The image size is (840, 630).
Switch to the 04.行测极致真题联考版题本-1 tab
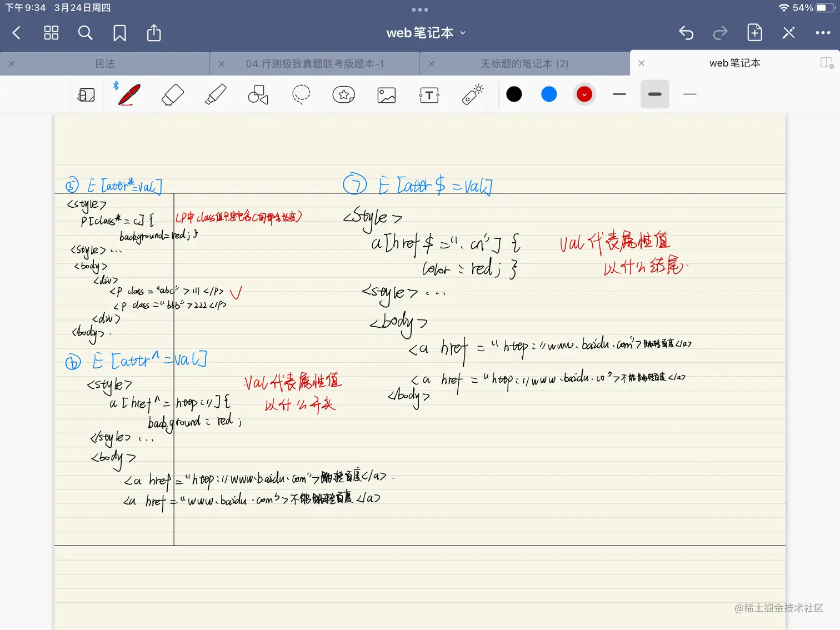point(315,64)
